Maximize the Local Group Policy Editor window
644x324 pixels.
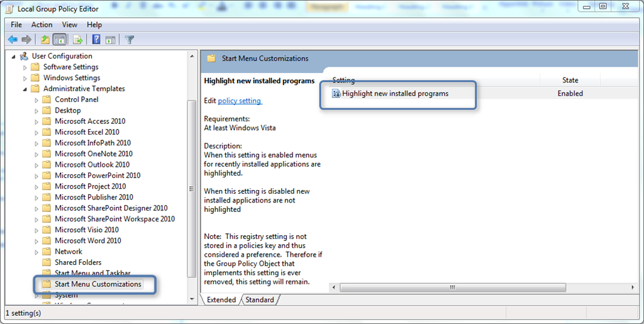click(603, 6)
